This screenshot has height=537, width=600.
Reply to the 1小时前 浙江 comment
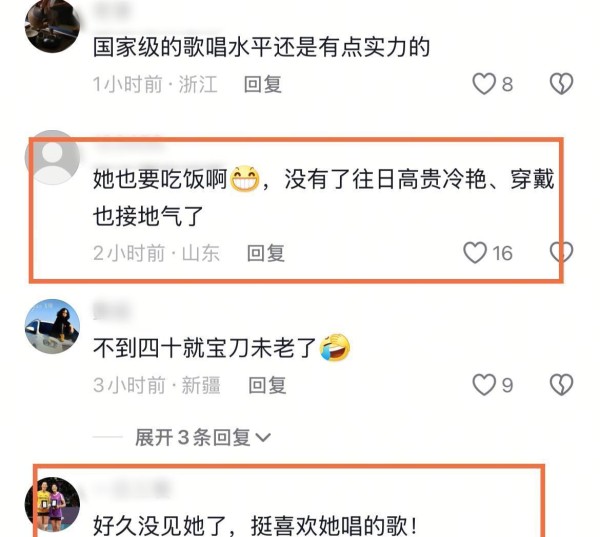[263, 84]
